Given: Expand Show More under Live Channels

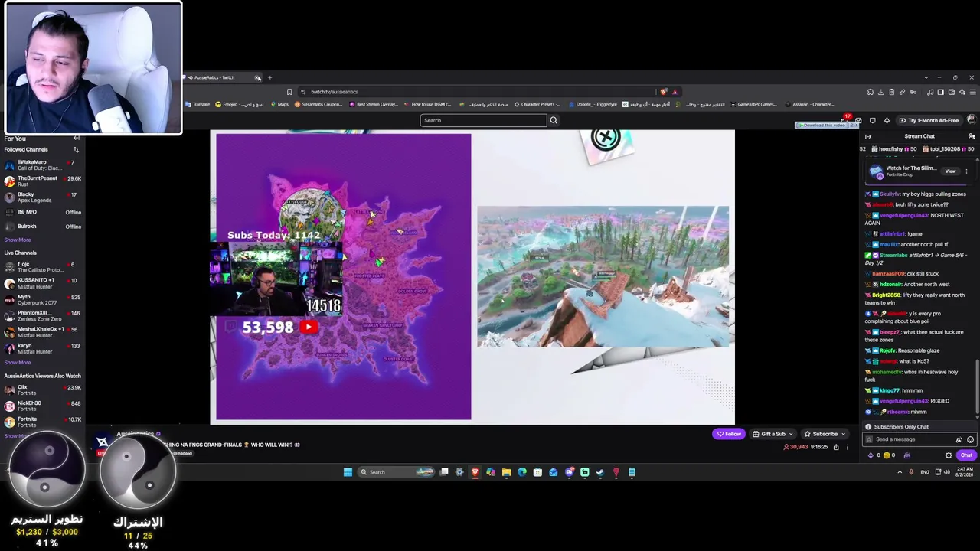Looking at the screenshot, I should 18,362.
